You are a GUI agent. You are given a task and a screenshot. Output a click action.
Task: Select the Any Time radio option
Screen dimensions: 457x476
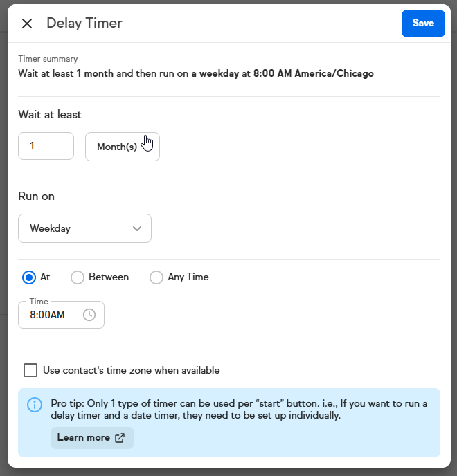point(156,277)
